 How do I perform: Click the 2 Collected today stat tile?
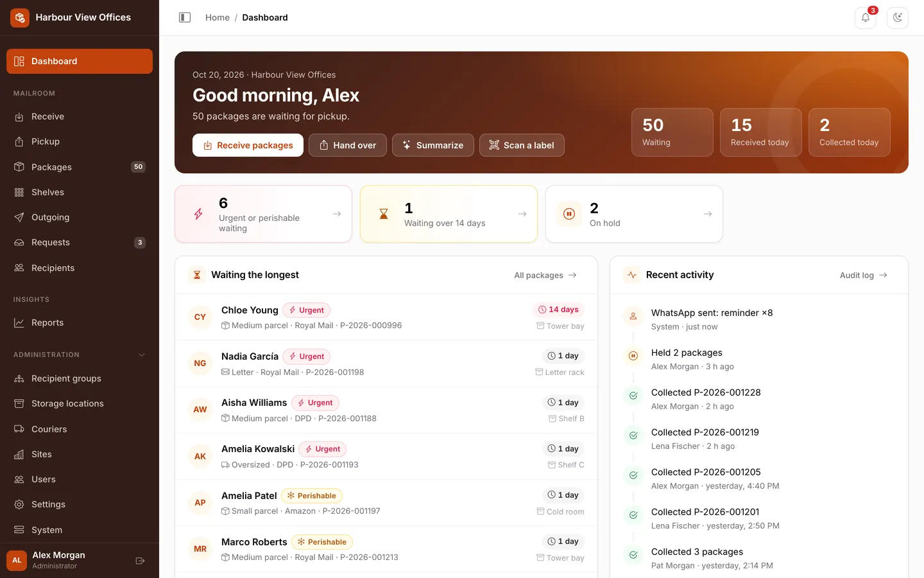coord(850,132)
